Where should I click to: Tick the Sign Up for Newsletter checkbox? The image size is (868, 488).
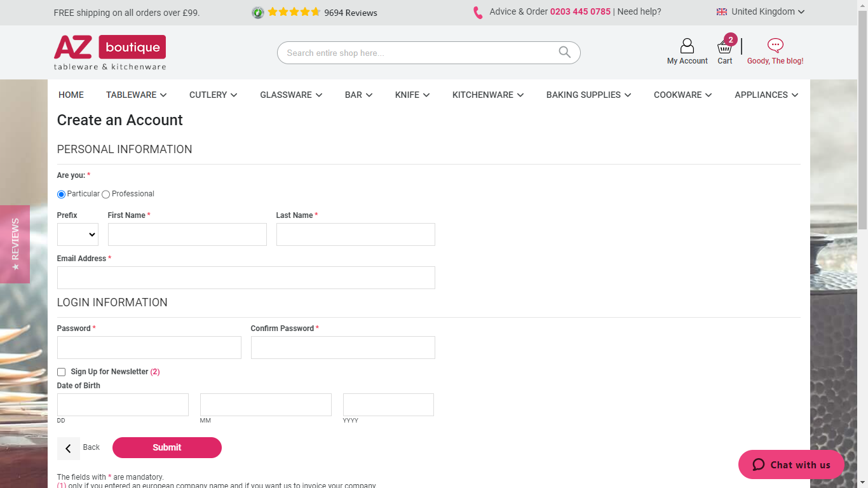[x=61, y=372]
